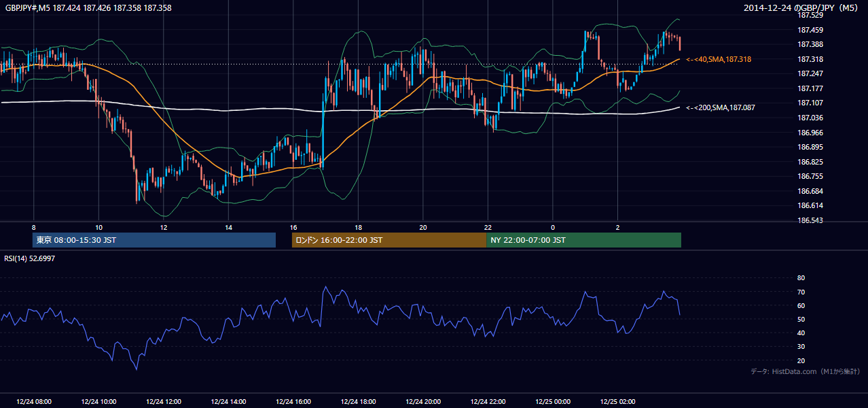Click the 200 SMA 187.087 label
The width and height of the screenshot is (868, 408).
(x=721, y=107)
